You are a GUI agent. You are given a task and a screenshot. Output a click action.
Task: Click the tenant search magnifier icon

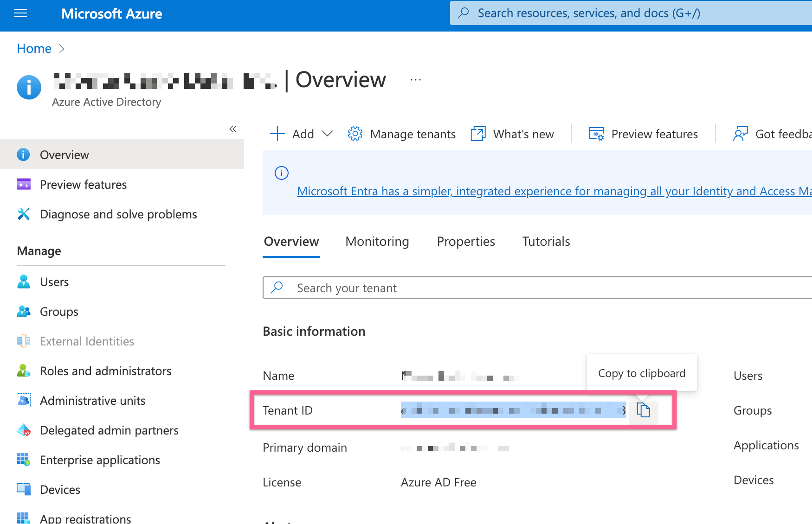pyautogui.click(x=277, y=288)
